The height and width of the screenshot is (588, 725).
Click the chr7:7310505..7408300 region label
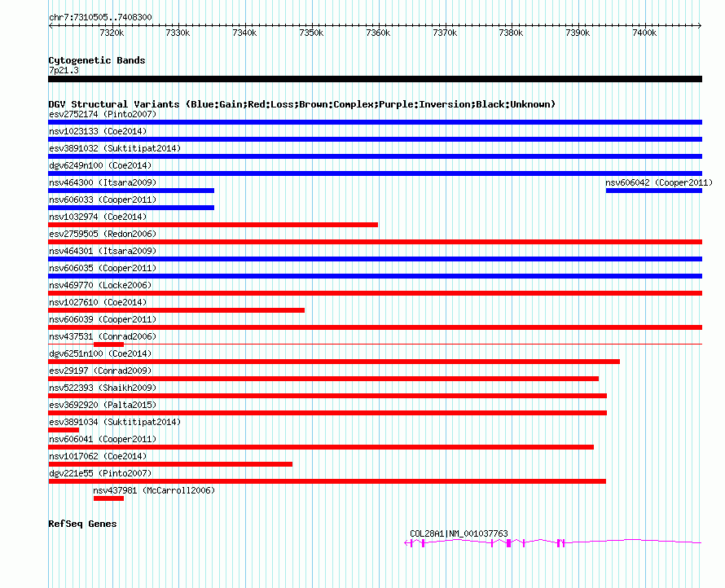pos(100,17)
